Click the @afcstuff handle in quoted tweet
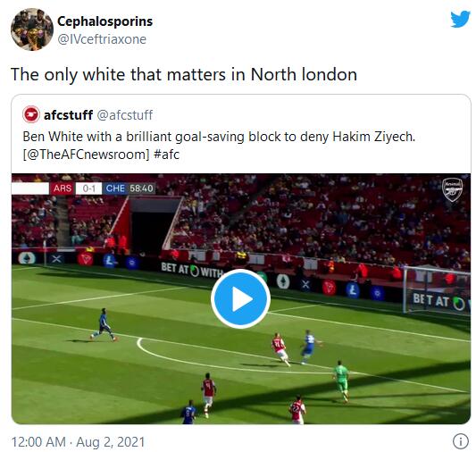The height and width of the screenshot is (452, 476). point(125,115)
